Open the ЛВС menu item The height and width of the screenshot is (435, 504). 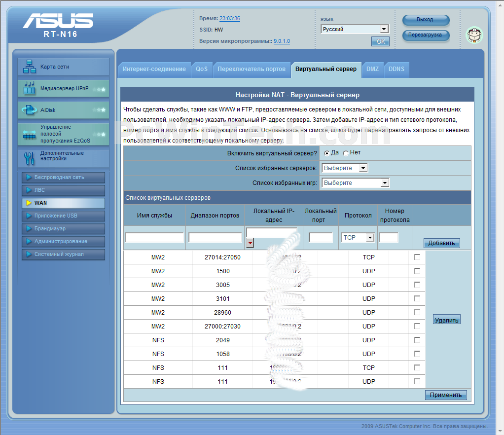coord(63,190)
